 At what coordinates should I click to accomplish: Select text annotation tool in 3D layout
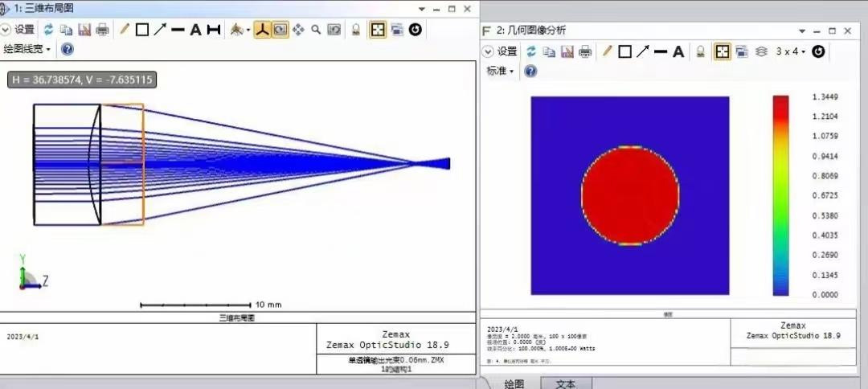195,30
